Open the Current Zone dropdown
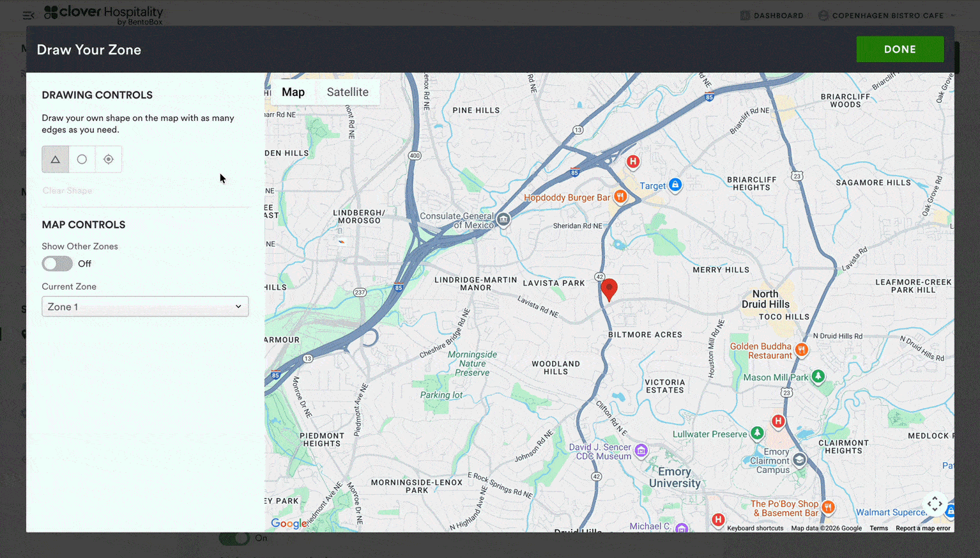The image size is (980, 558). point(145,307)
